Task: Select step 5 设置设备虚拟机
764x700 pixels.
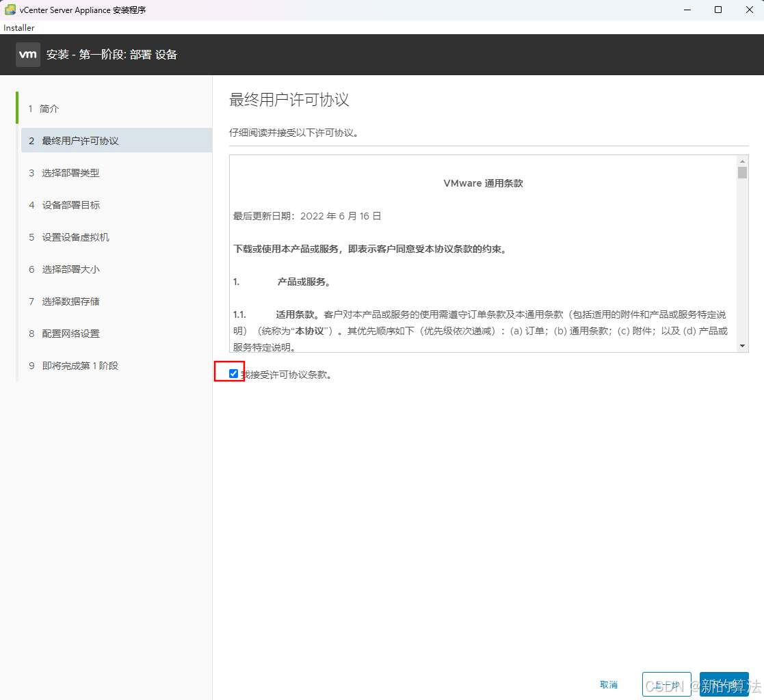Action: point(68,237)
